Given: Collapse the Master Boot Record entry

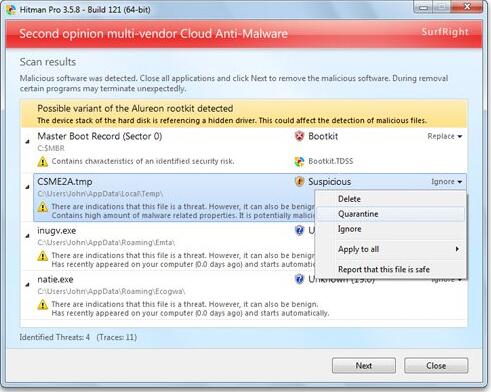Looking at the screenshot, I should click(28, 142).
